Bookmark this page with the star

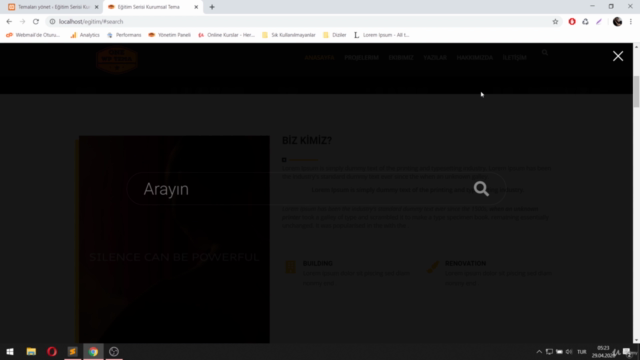[555, 22]
